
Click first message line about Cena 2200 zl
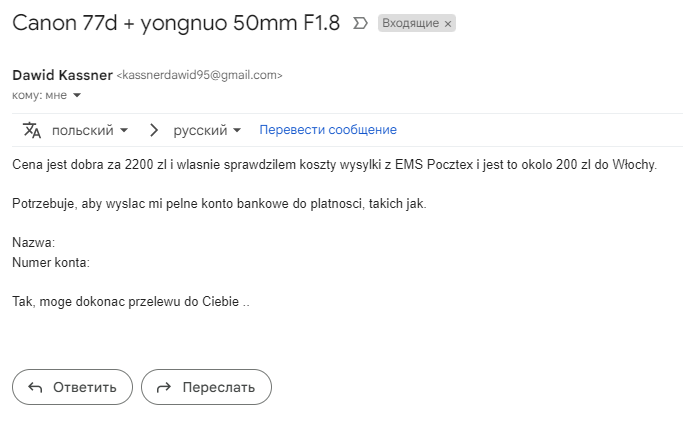(x=335, y=165)
